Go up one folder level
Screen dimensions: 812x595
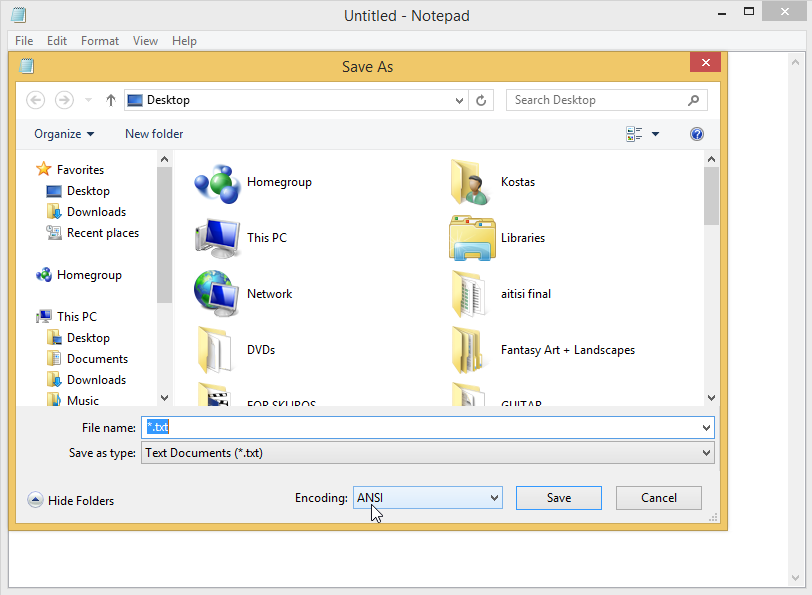110,100
